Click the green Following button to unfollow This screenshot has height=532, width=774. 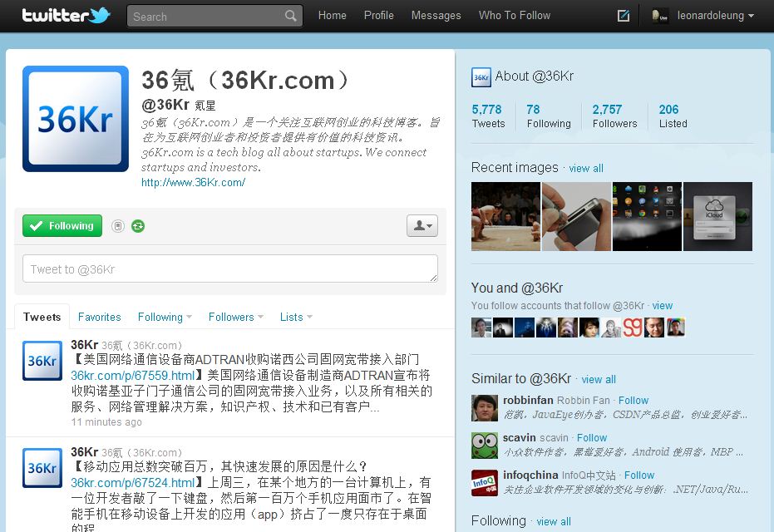click(x=62, y=225)
